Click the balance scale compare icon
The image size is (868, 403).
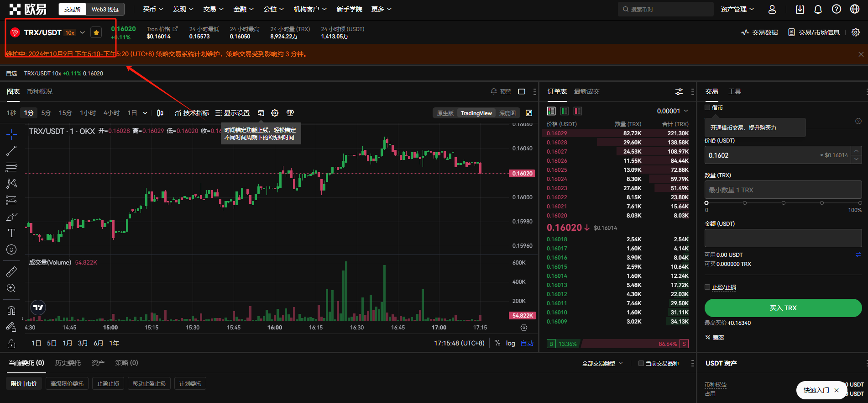290,113
